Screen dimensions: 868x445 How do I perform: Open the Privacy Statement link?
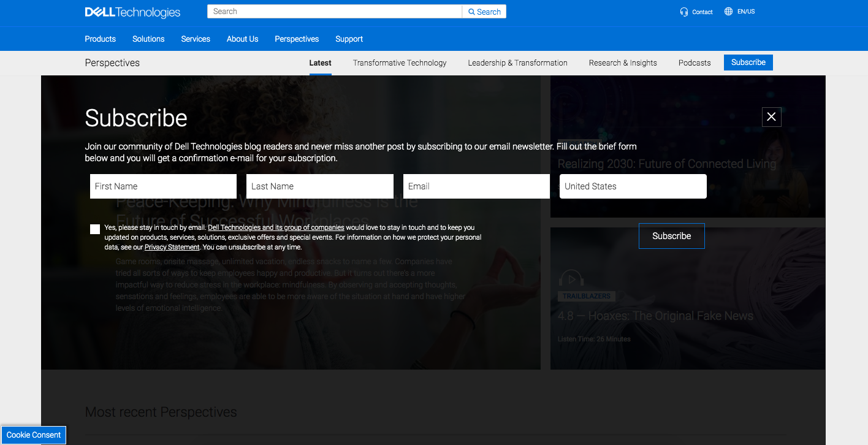pos(172,247)
